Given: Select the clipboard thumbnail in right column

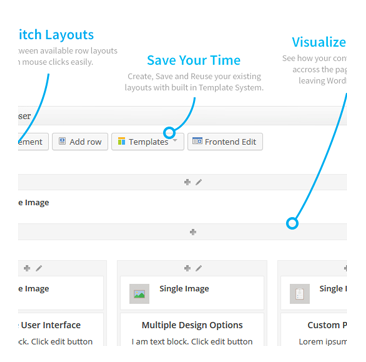Looking at the screenshot, I should pyautogui.click(x=300, y=294).
